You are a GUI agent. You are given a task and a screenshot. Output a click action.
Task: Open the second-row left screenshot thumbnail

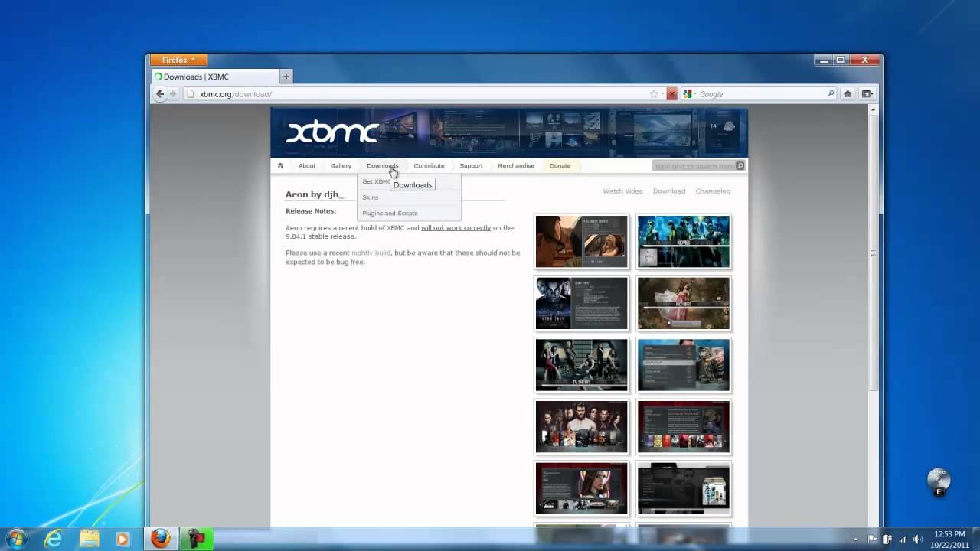[x=581, y=304]
